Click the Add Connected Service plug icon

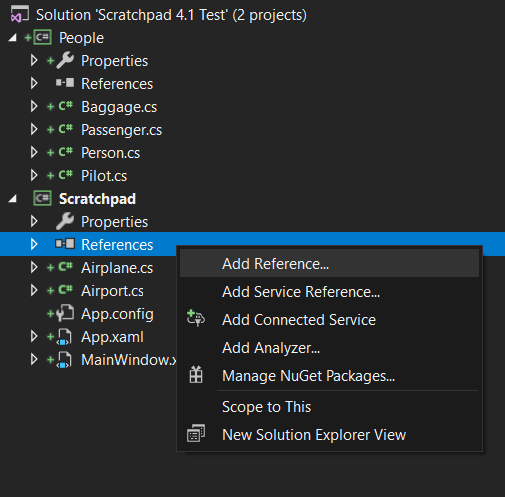pos(196,318)
